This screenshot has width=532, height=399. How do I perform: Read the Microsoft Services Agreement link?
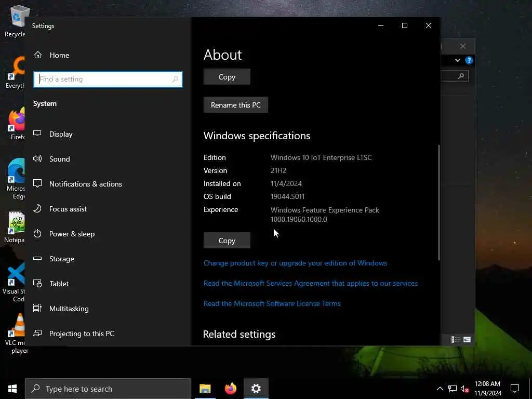(x=311, y=283)
